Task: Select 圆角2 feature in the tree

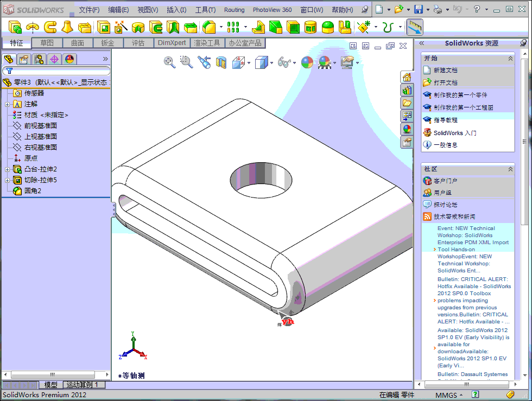Action: coord(33,191)
